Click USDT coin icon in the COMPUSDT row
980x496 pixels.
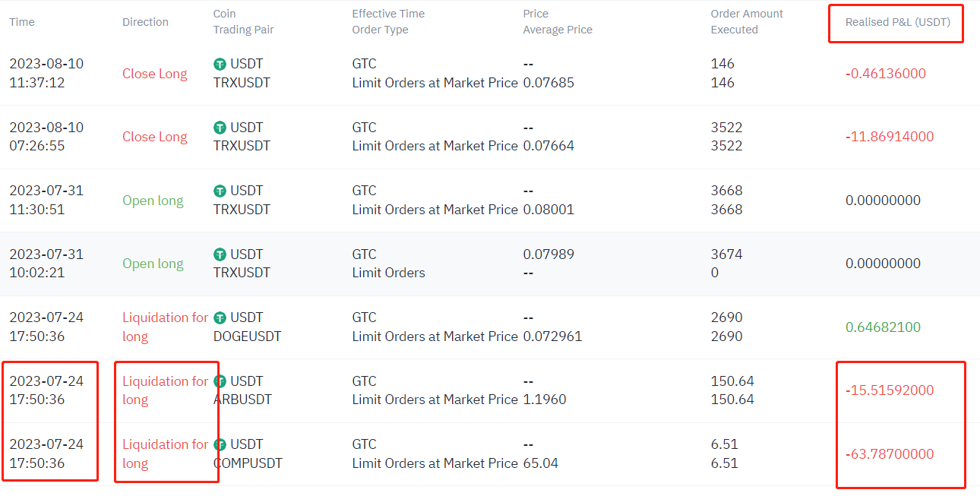point(220,444)
